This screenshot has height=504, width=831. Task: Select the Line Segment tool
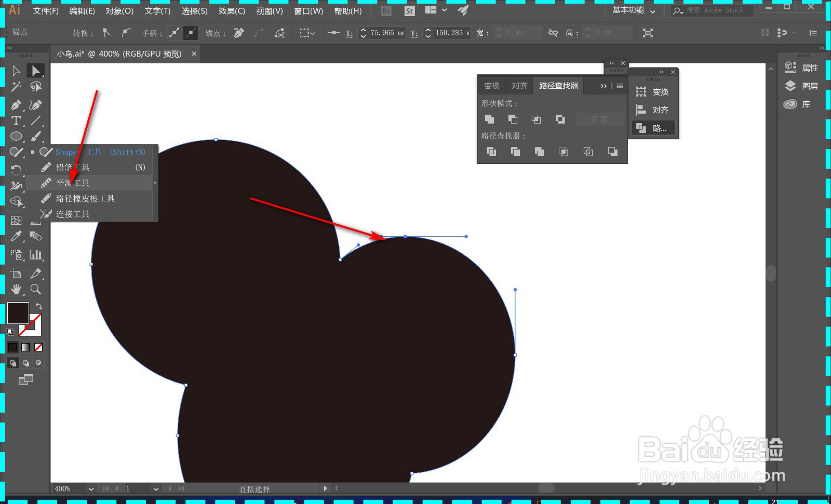[35, 120]
